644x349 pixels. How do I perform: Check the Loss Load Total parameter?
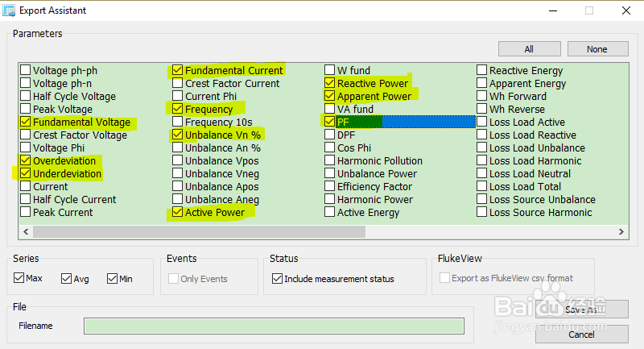(x=482, y=187)
